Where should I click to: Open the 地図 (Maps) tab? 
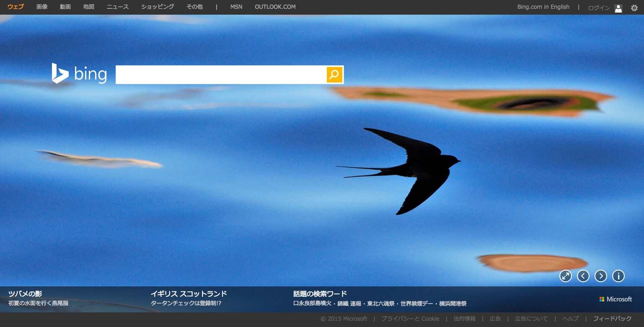click(89, 7)
